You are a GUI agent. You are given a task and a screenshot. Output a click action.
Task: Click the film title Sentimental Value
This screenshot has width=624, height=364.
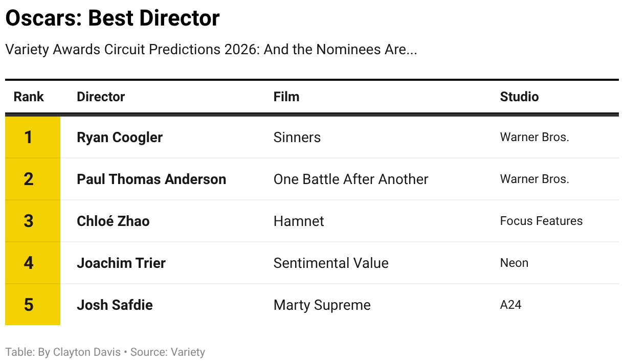pos(331,263)
